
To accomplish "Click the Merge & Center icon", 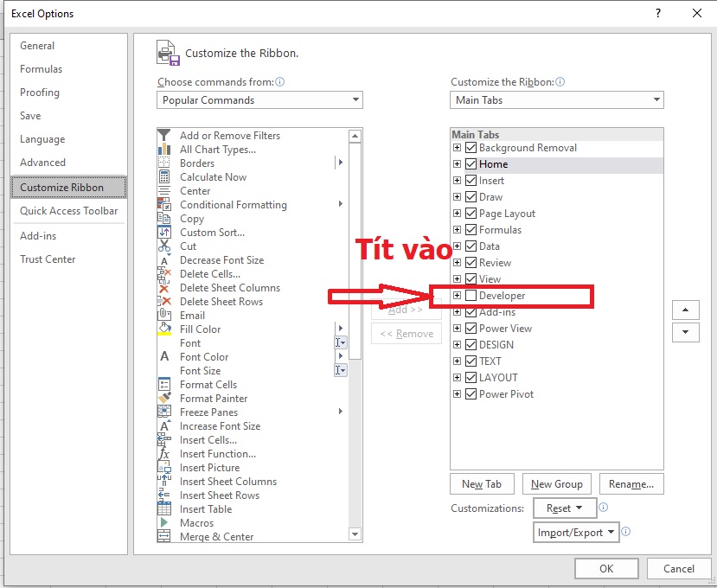I will pos(164,536).
